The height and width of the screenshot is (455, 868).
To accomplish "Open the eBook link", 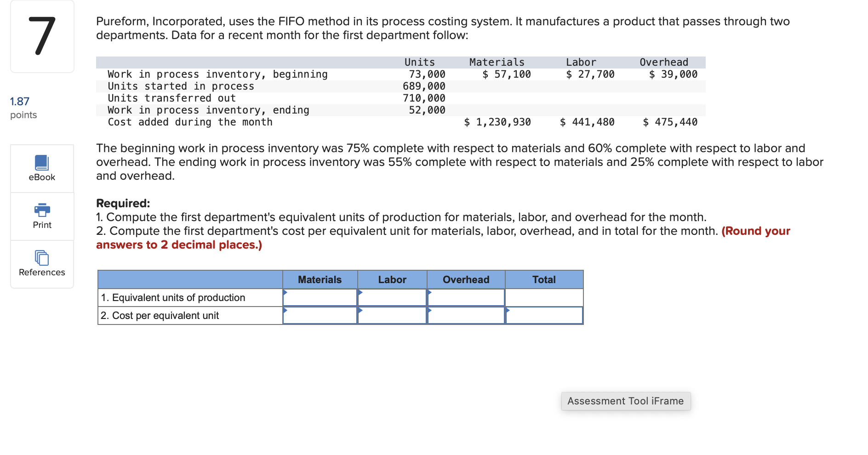I will (x=41, y=176).
